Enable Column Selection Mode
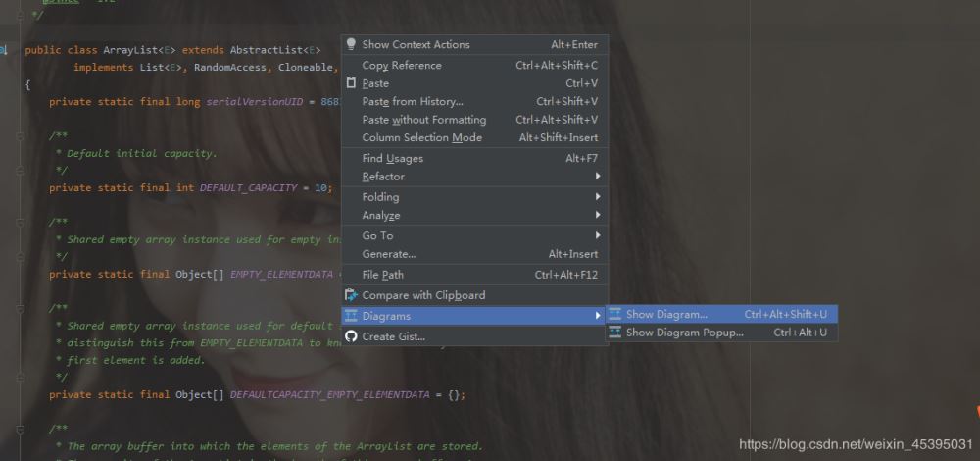980x461 pixels. tap(474, 137)
